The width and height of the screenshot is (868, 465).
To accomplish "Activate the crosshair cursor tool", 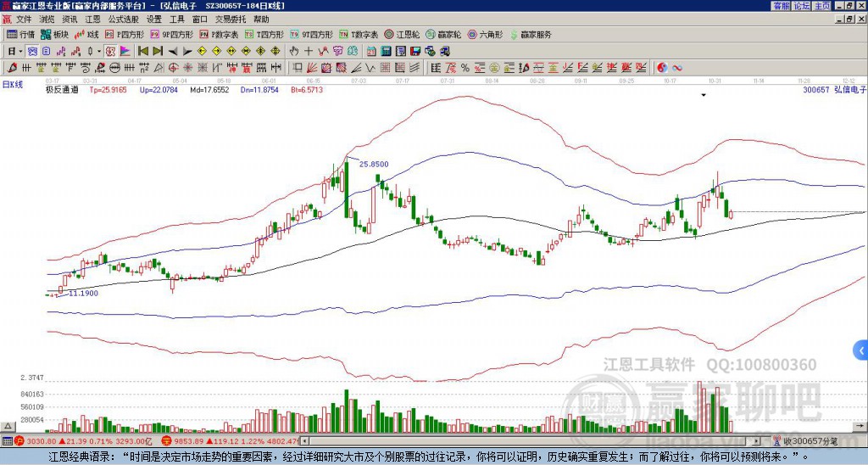I will 309,51.
